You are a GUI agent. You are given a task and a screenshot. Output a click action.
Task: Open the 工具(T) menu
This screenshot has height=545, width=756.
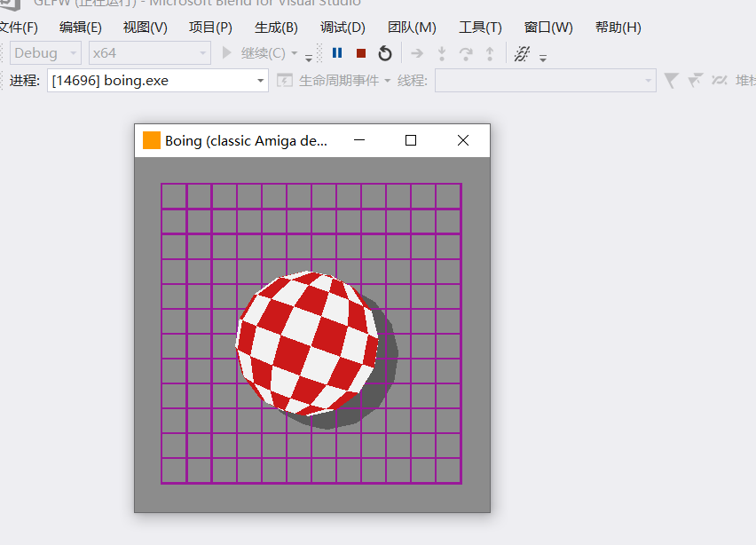coord(480,28)
